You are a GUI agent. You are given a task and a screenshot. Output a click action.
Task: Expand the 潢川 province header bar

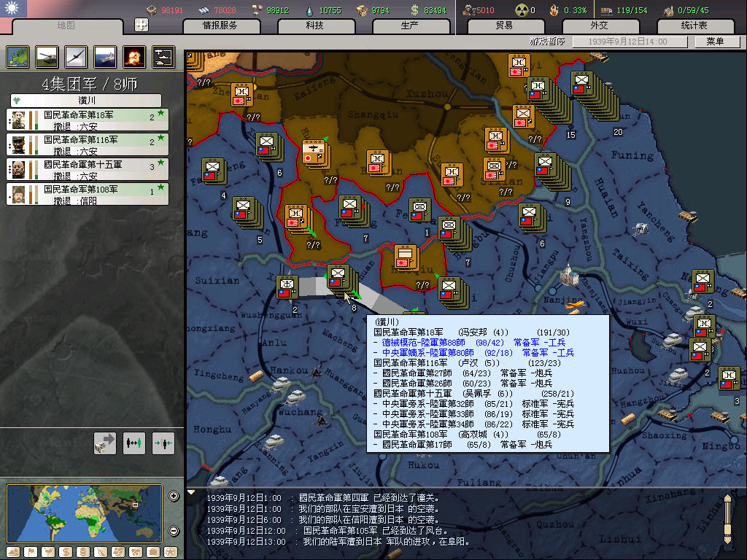(x=86, y=100)
